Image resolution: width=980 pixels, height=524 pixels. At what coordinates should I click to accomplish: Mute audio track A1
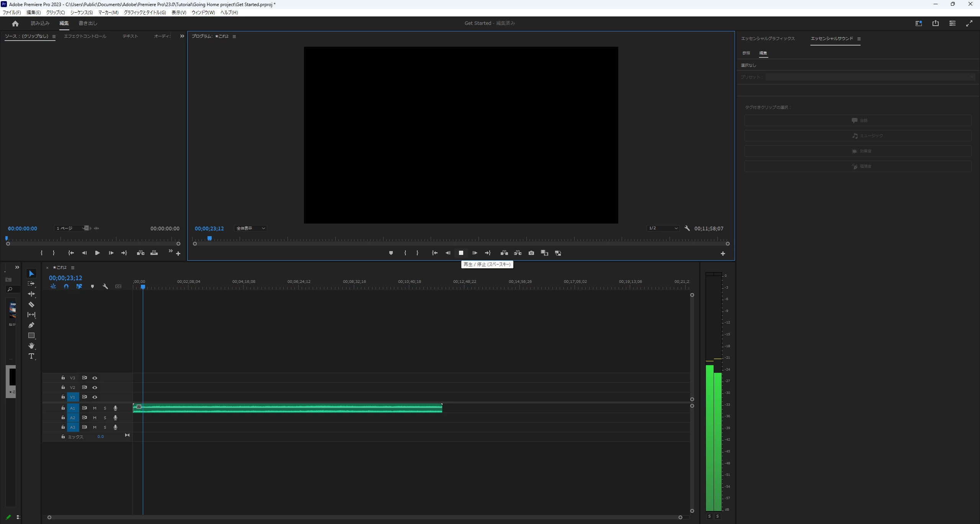tap(95, 408)
